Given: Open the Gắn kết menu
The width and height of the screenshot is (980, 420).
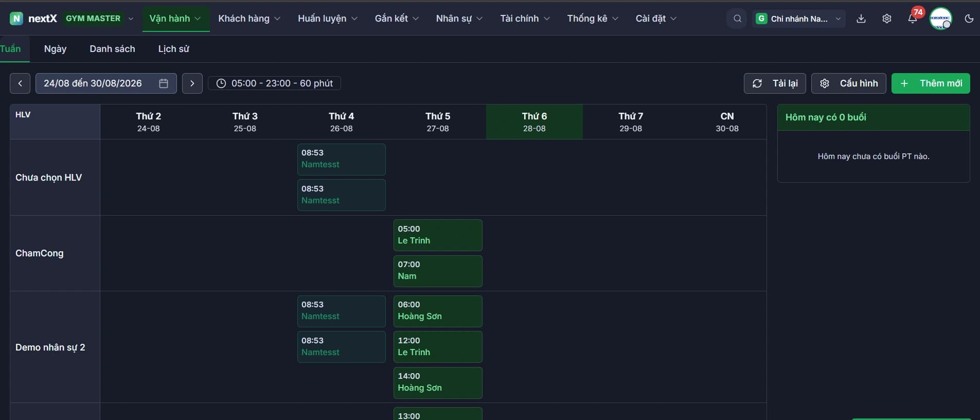Looking at the screenshot, I should click(397, 19).
